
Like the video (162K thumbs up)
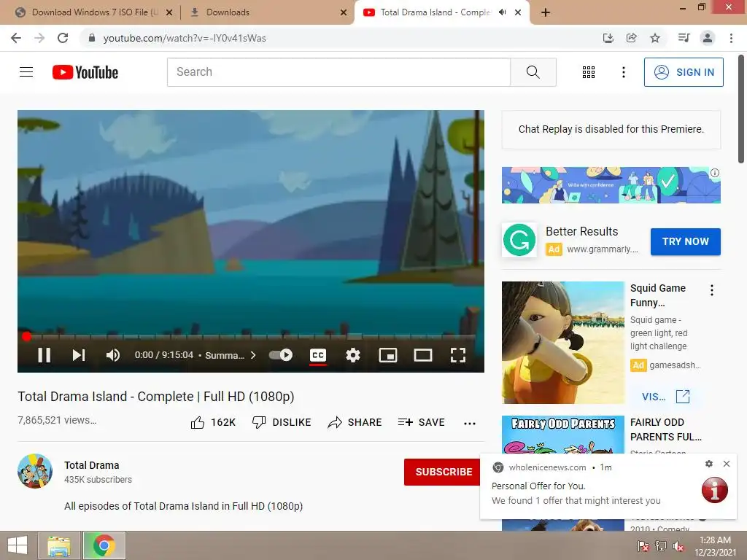[213, 422]
